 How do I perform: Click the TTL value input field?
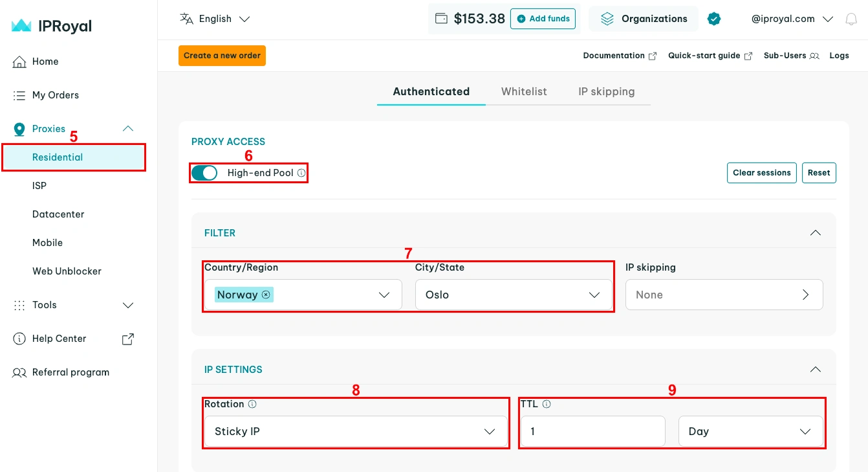[x=592, y=431]
